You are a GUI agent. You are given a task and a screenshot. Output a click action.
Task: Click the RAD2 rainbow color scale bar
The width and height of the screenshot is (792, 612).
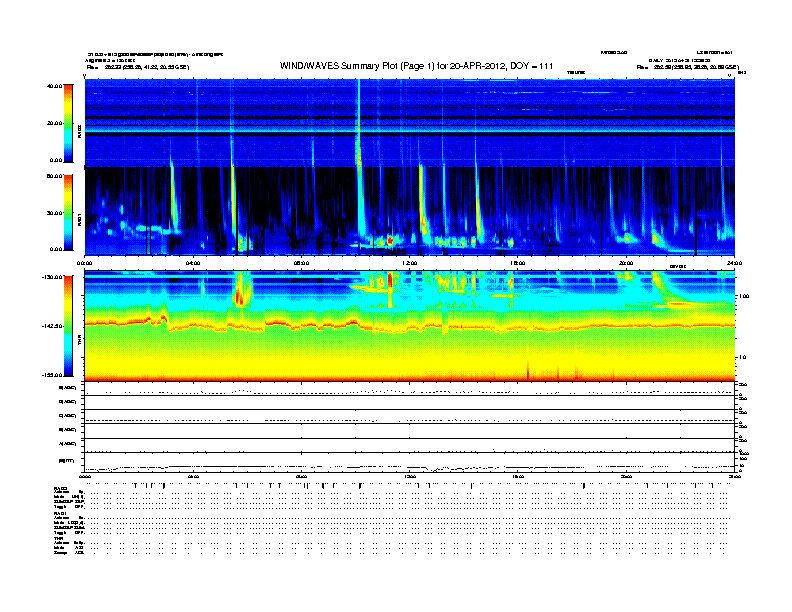click(x=68, y=123)
